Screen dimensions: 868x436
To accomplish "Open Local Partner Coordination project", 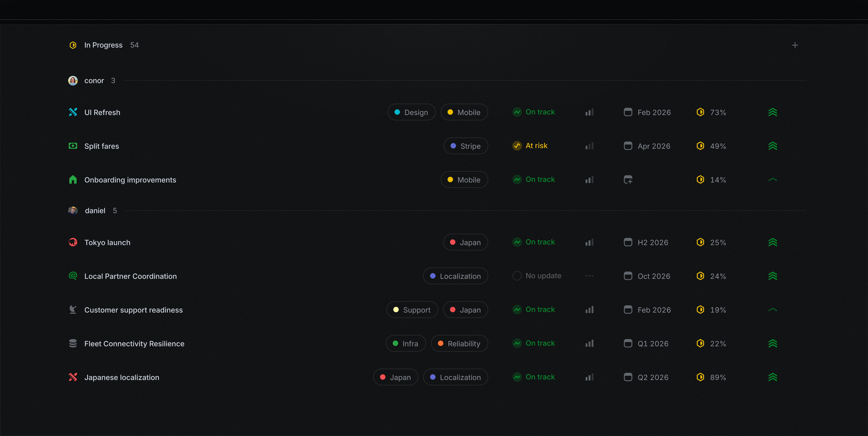I will click(130, 276).
